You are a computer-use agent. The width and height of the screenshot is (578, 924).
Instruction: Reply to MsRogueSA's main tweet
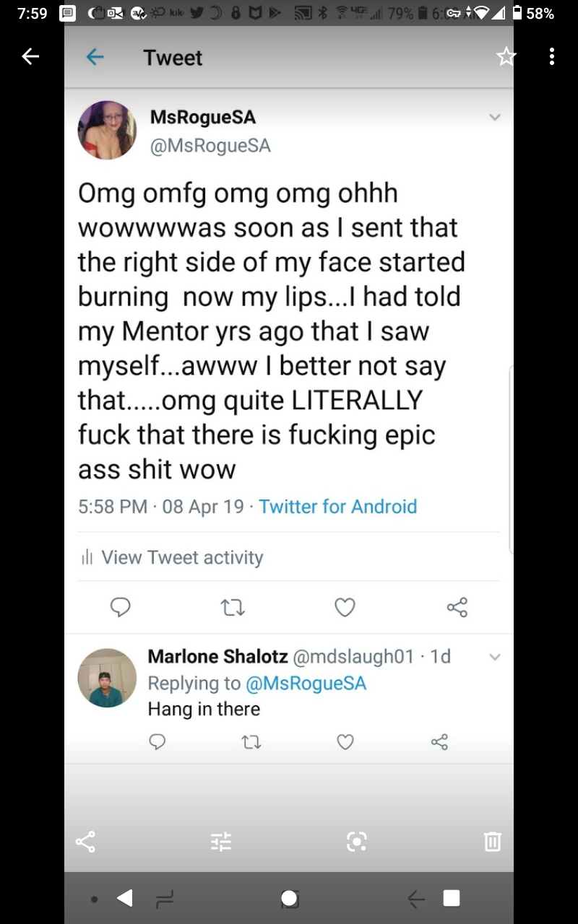pos(120,607)
